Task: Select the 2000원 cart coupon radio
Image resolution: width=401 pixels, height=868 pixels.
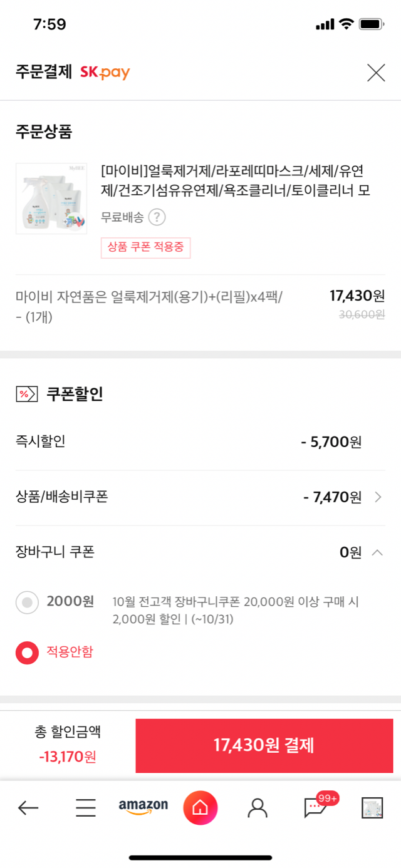Action: (x=27, y=602)
